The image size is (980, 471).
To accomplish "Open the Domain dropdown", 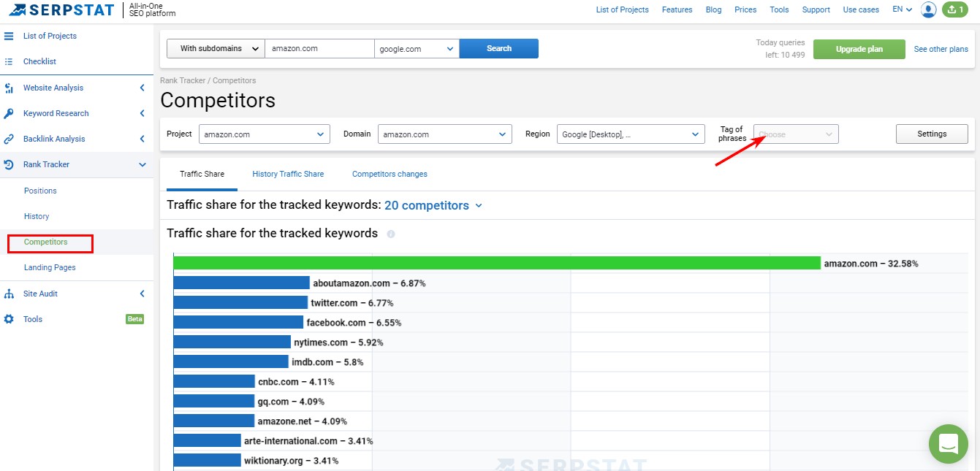I will tap(445, 134).
